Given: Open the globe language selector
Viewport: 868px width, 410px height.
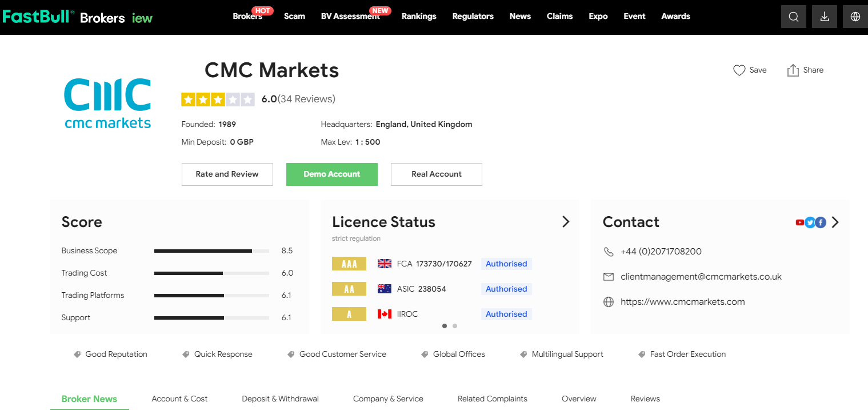Looking at the screenshot, I should tap(855, 17).
